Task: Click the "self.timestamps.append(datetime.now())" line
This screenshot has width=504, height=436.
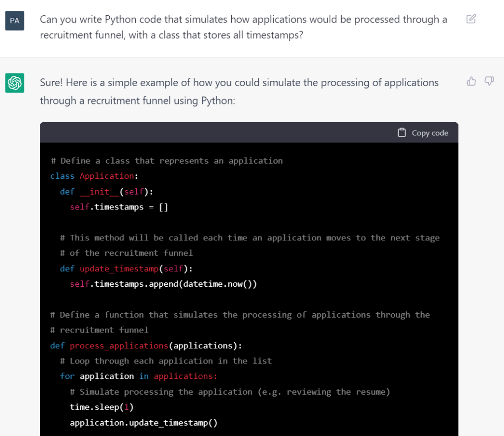Action: tap(163, 284)
